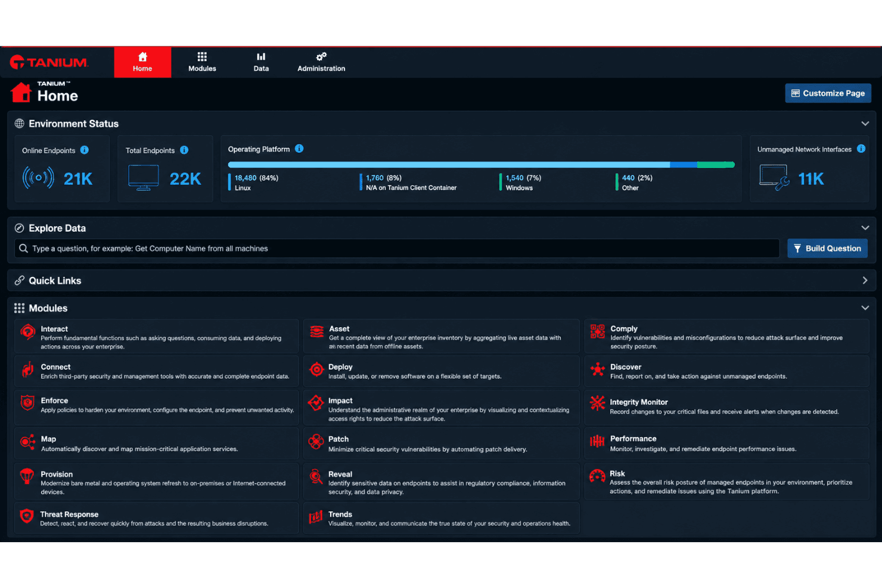Select the Enforce shield icon
Image resolution: width=882 pixels, height=588 pixels.
pos(27,403)
